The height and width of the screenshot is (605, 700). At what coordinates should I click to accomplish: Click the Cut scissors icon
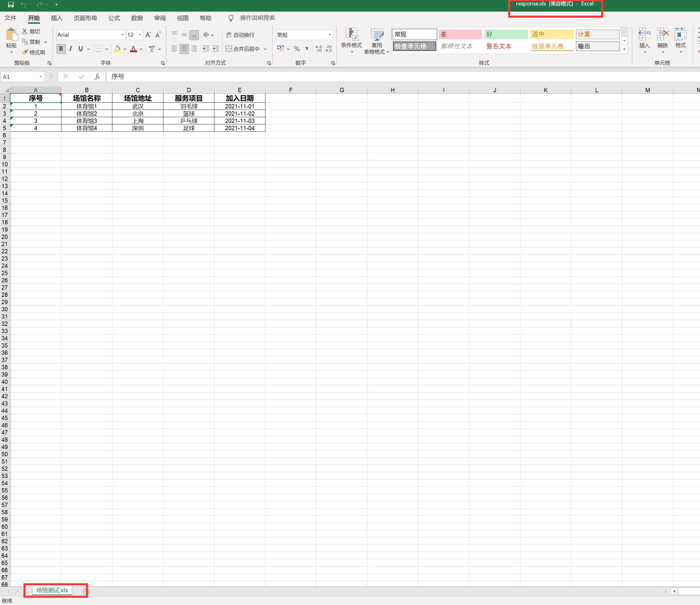coord(25,31)
